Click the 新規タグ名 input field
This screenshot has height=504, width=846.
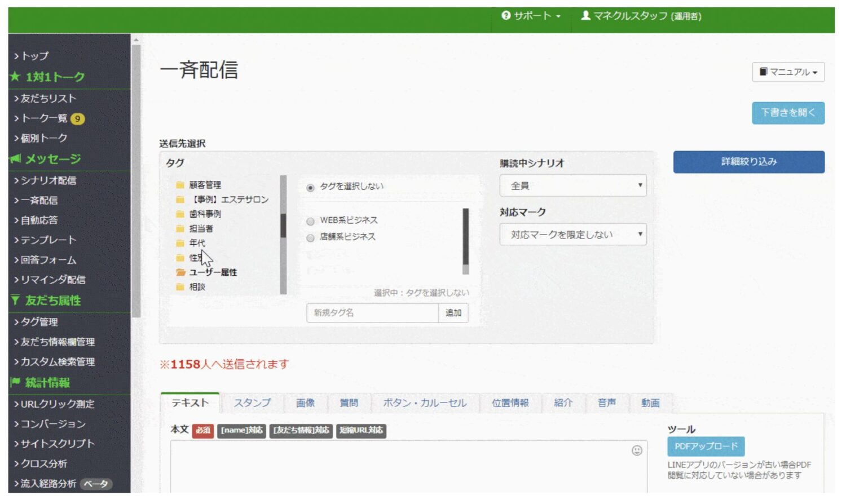pyautogui.click(x=372, y=313)
